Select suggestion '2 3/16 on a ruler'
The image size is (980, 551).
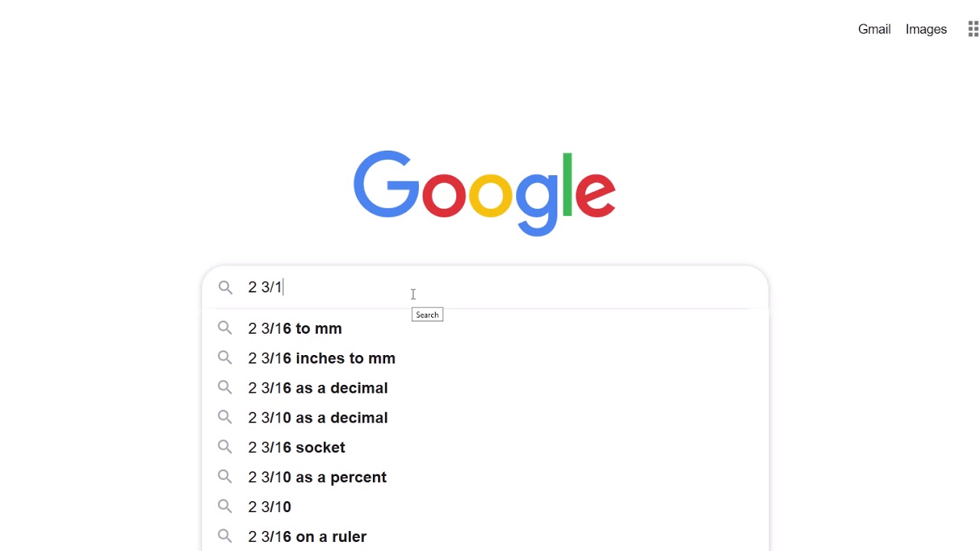307,537
